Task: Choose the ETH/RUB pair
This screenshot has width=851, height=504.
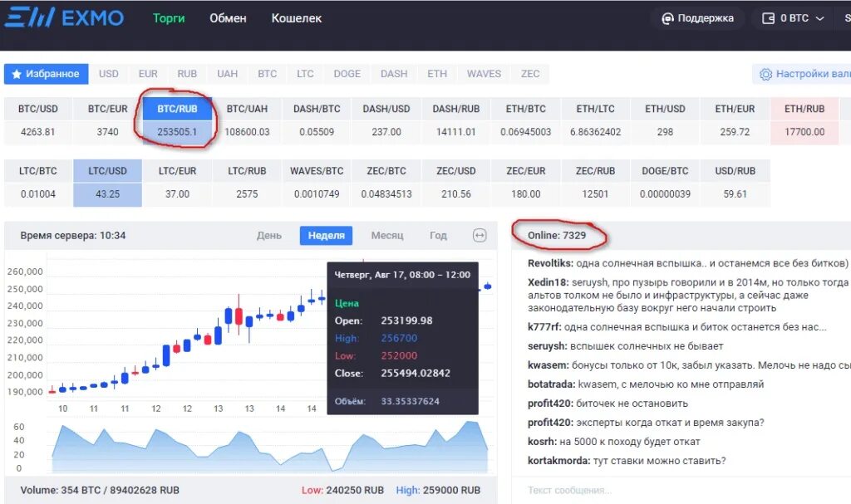Action: click(x=804, y=120)
